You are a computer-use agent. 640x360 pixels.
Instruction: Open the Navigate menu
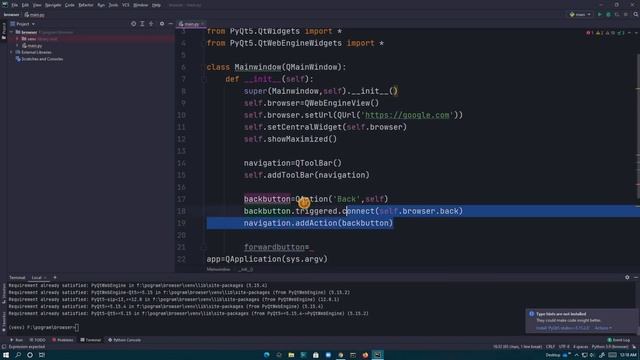point(53,5)
